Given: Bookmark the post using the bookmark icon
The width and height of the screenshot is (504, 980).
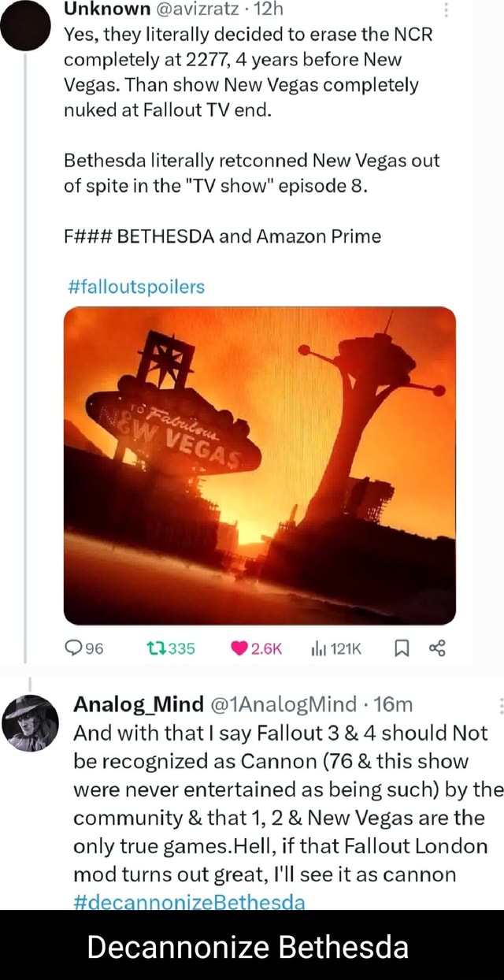Looking at the screenshot, I should [x=401, y=648].
